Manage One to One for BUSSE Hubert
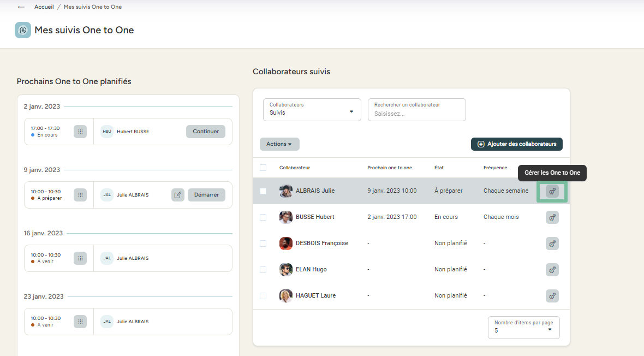This screenshot has height=356, width=644. tap(552, 217)
